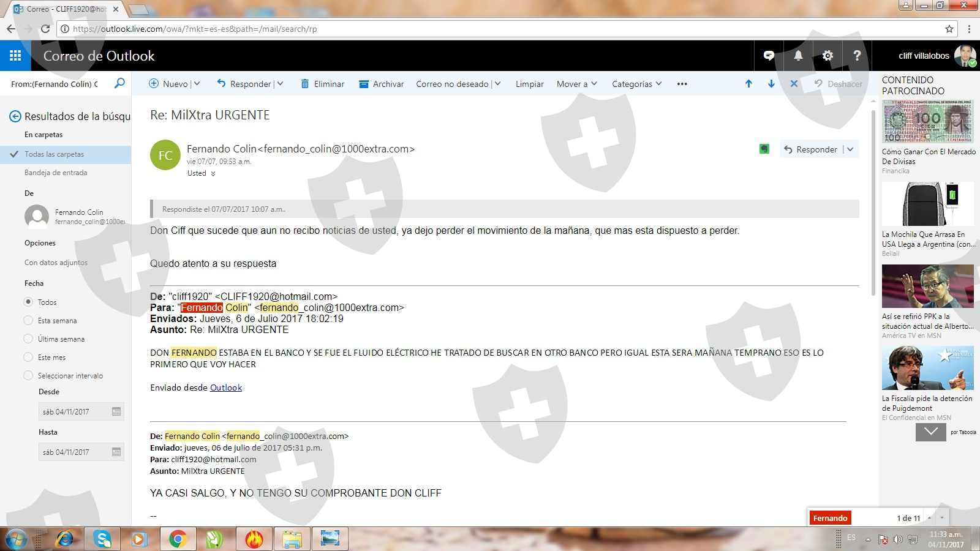Click the Windows Start button
The image size is (980, 551).
pos(16,539)
